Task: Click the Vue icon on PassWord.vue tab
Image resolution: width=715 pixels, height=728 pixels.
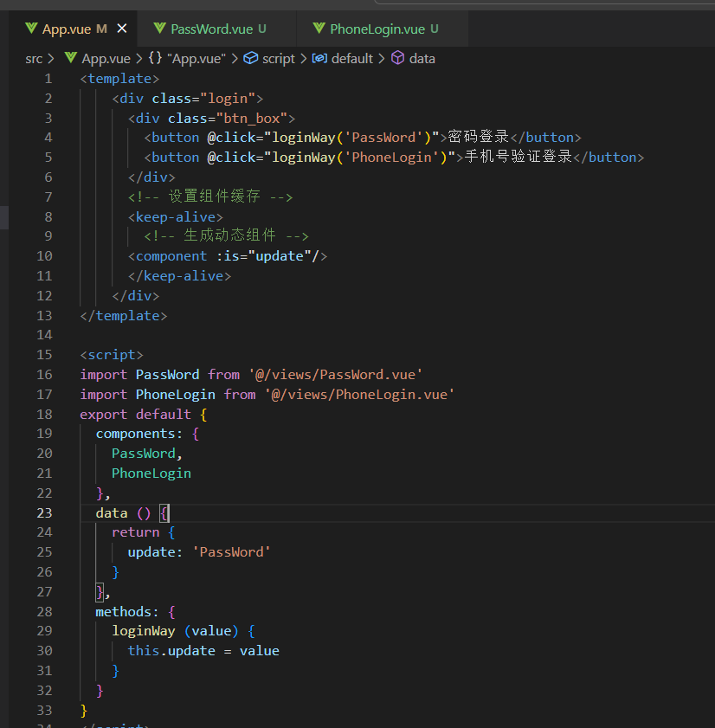Action: [160, 29]
